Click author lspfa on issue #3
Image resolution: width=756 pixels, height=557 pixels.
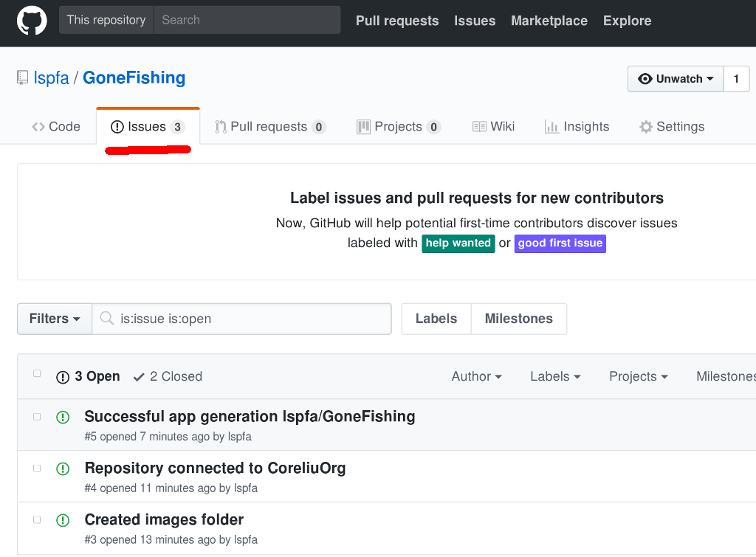[x=245, y=539]
